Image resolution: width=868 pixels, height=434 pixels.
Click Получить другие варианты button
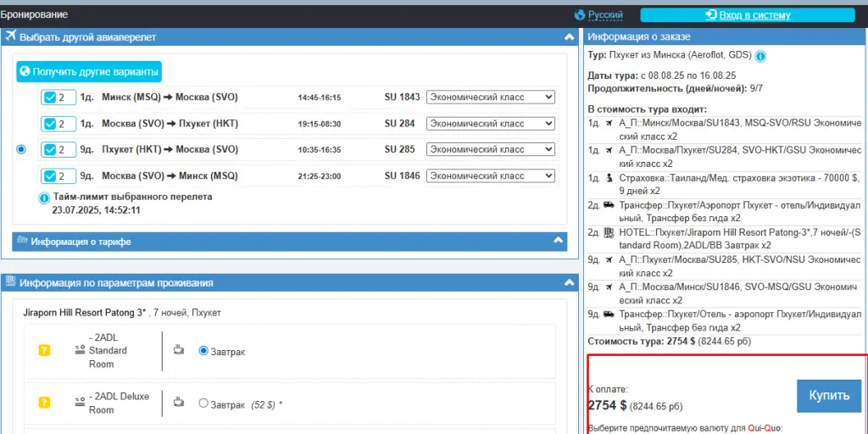(x=89, y=72)
